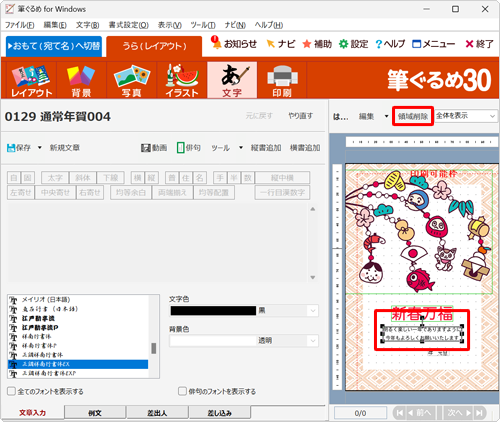Toggle 斜体 italic formatting
Screen dimensions: 500x422
point(83,178)
